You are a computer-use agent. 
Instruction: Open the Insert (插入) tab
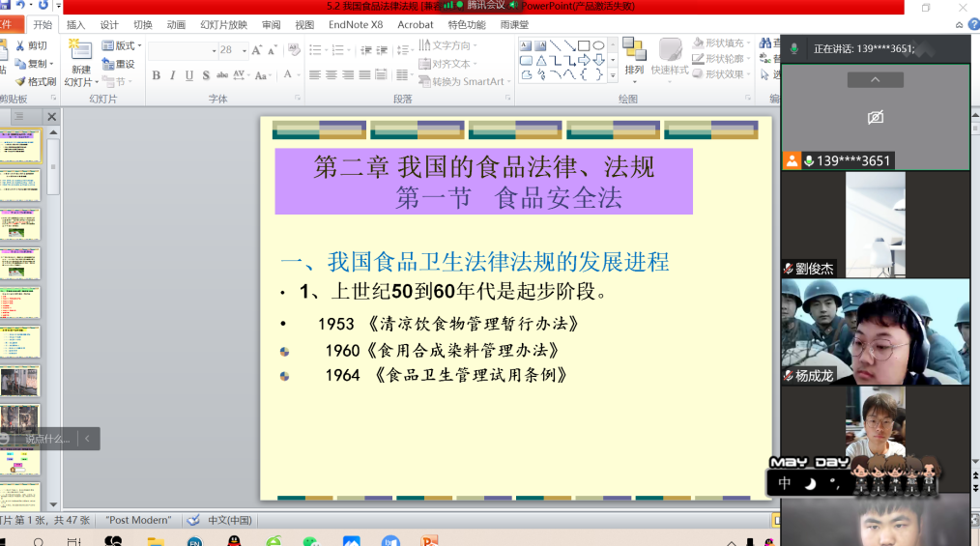point(75,25)
